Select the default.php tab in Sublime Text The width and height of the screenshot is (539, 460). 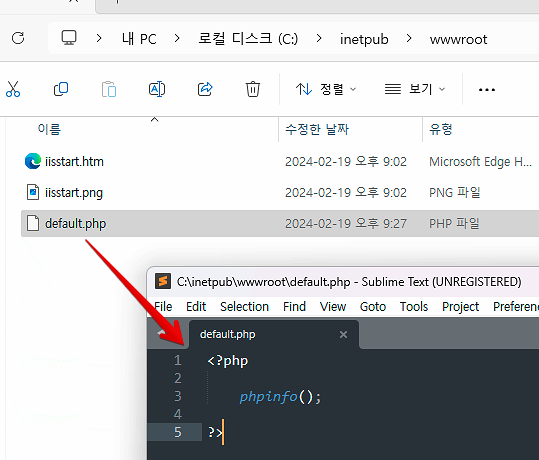click(x=274, y=334)
